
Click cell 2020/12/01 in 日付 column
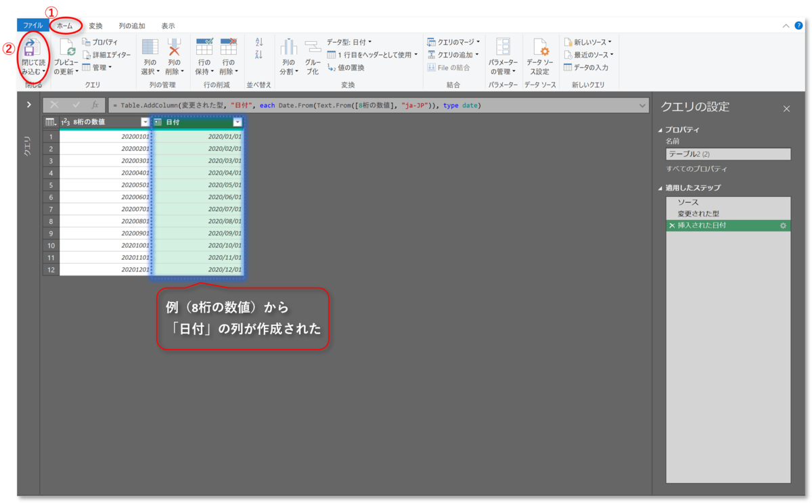click(x=198, y=269)
